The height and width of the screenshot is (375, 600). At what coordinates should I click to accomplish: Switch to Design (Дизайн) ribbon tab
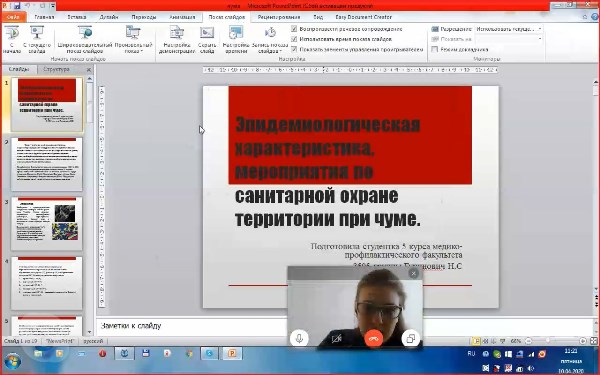(109, 17)
